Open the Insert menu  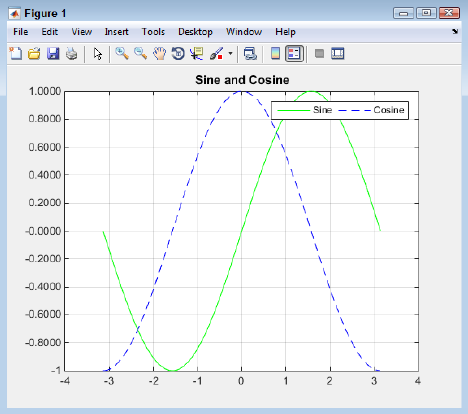[116, 32]
